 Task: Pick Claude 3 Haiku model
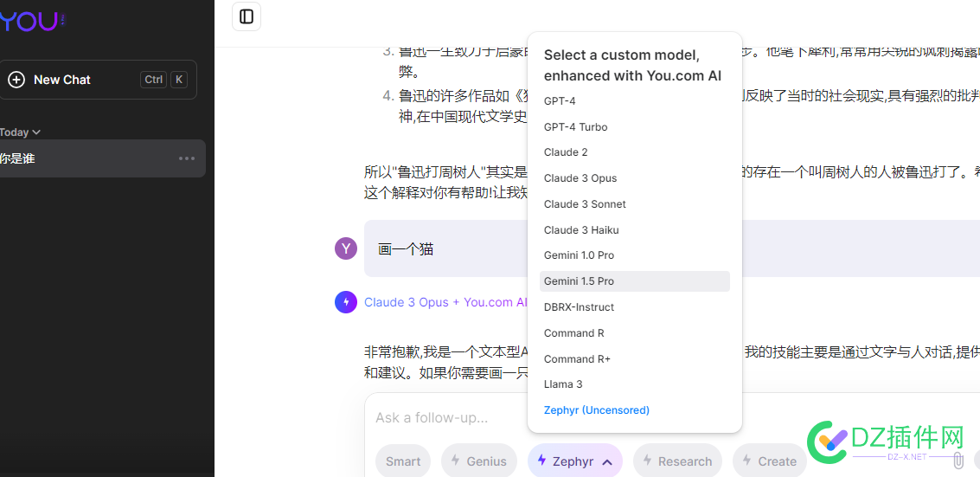634,230
